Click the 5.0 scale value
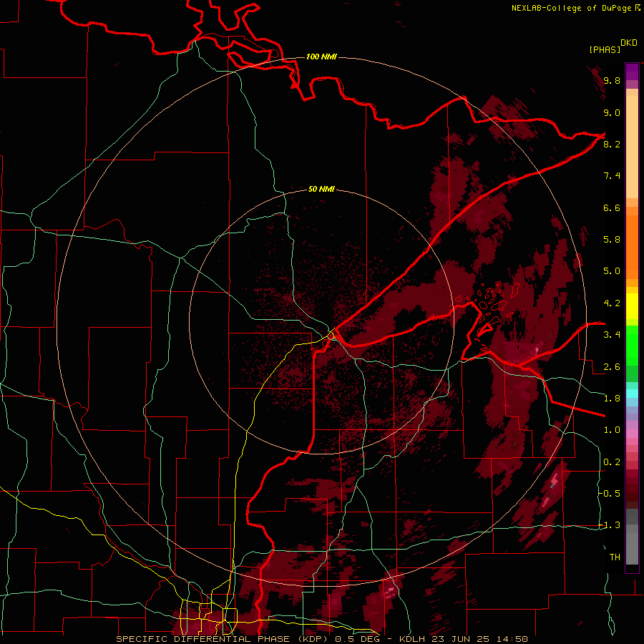The image size is (644, 644). pos(612,271)
